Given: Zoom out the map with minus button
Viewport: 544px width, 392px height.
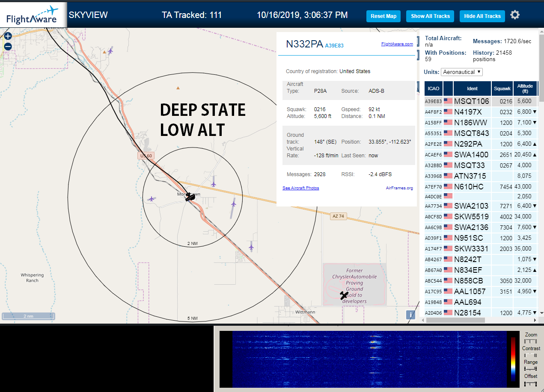Looking at the screenshot, I should click(8, 47).
